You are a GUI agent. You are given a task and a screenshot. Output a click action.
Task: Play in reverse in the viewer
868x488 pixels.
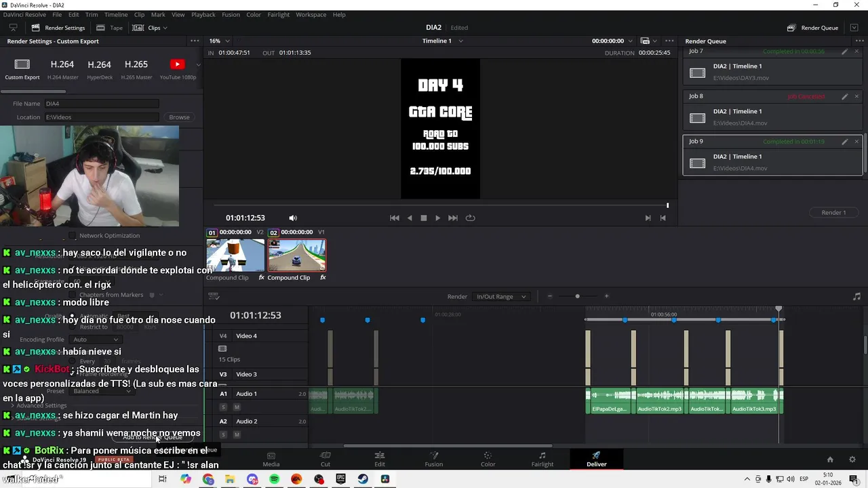click(410, 218)
